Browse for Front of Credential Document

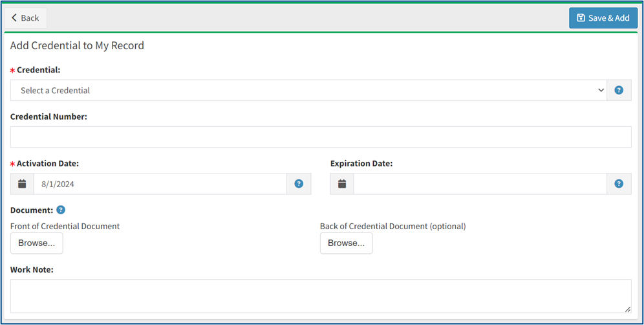coord(37,243)
